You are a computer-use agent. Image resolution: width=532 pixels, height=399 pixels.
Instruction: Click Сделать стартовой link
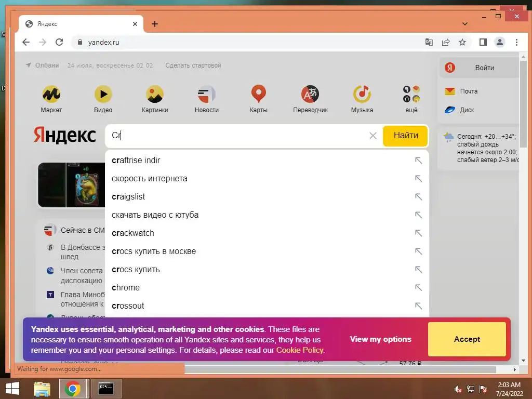coord(193,65)
